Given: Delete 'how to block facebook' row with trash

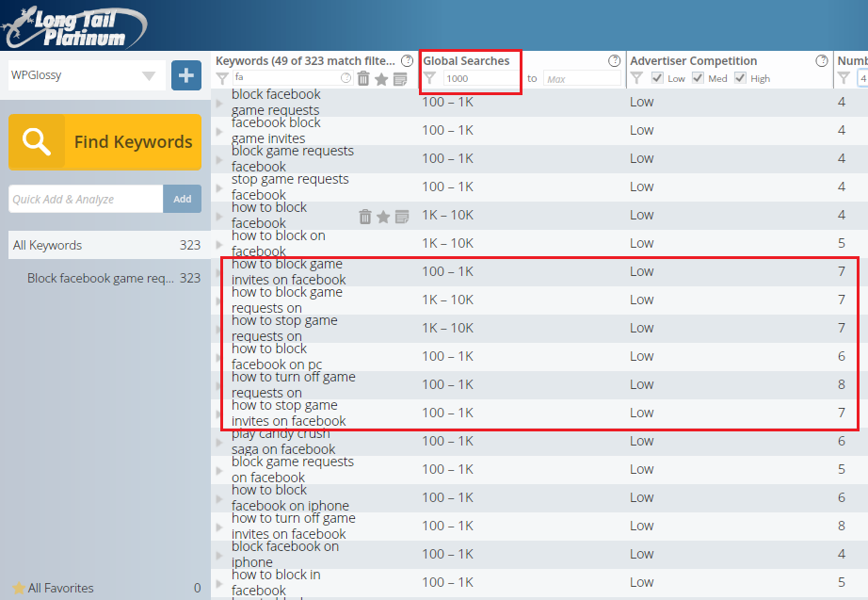Looking at the screenshot, I should pyautogui.click(x=364, y=217).
